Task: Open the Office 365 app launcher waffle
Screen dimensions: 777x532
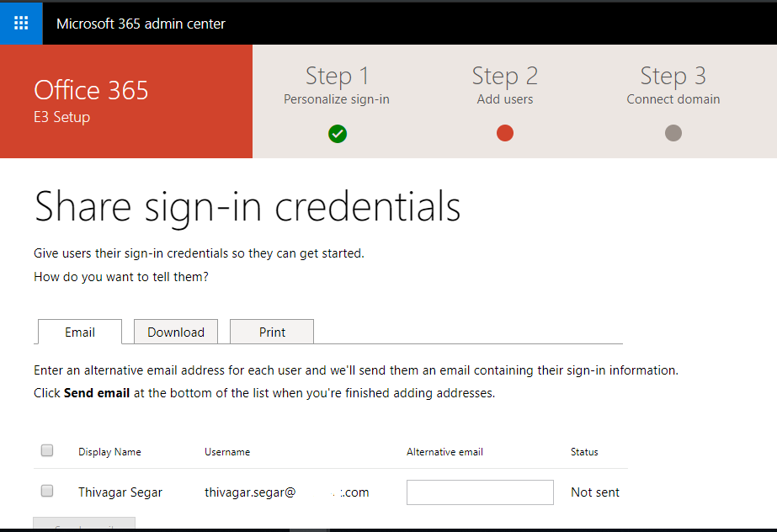Action: [20, 23]
